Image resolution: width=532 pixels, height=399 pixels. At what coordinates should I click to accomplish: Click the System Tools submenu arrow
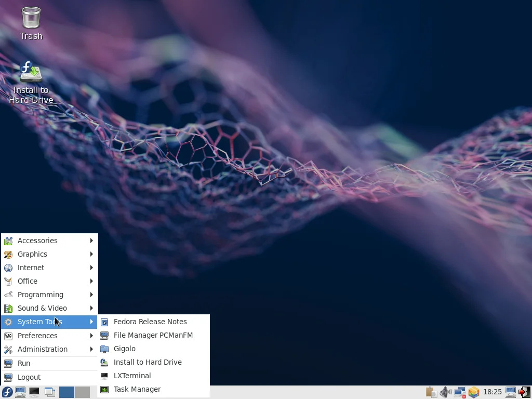click(x=91, y=322)
